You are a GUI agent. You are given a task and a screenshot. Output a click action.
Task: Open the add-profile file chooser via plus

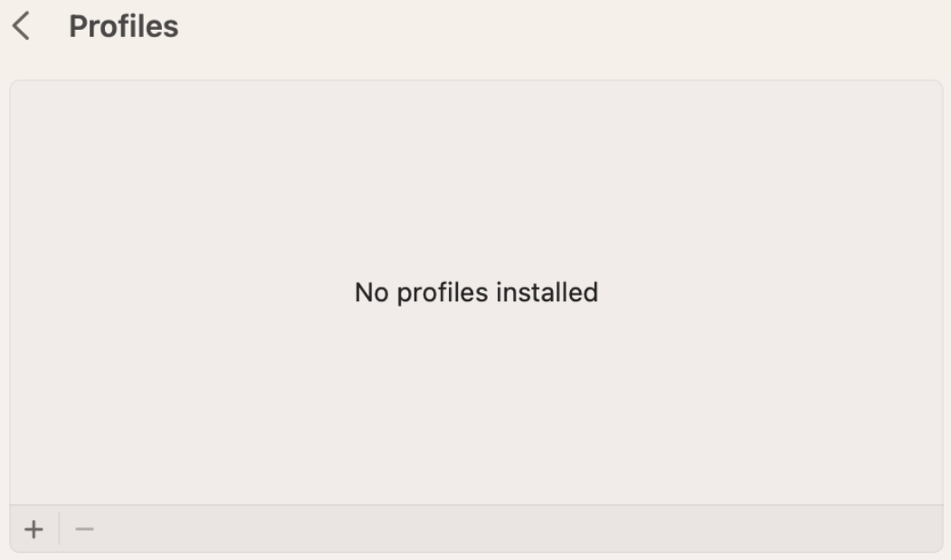(x=34, y=529)
